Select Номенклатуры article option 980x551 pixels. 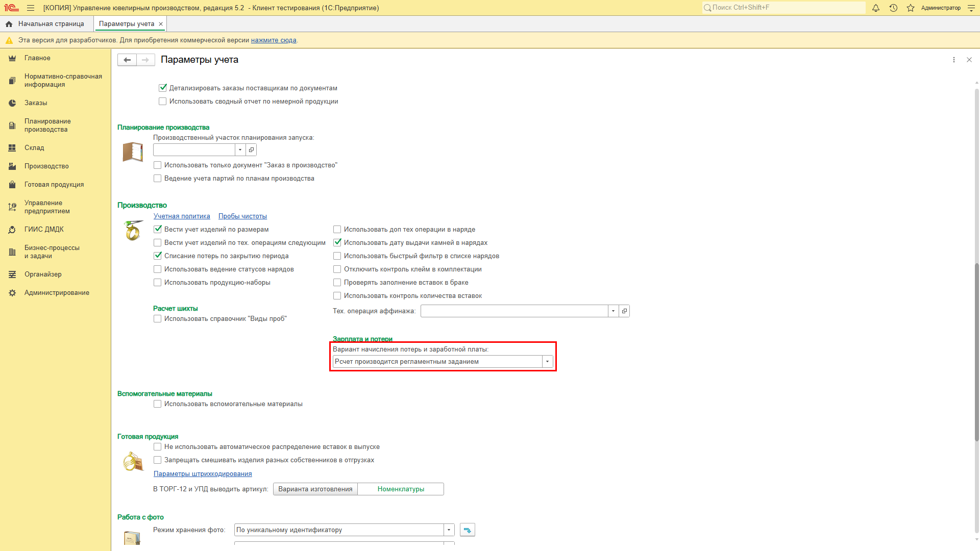coord(401,489)
